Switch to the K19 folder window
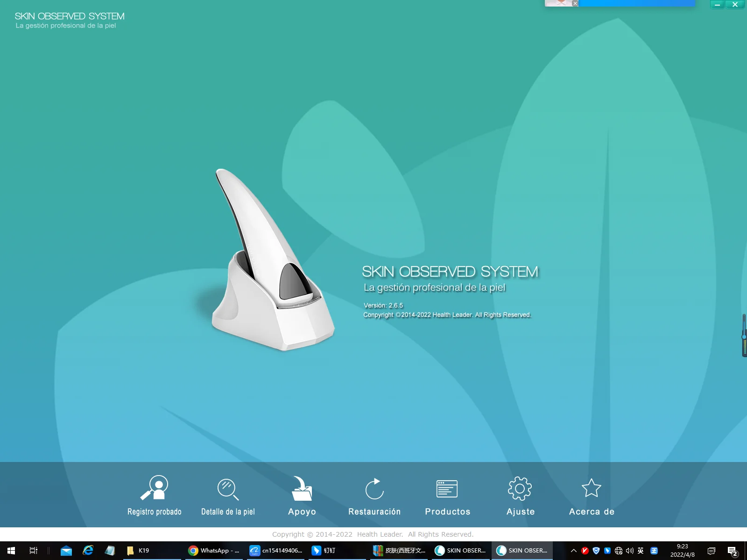This screenshot has width=747, height=560. coord(152,551)
